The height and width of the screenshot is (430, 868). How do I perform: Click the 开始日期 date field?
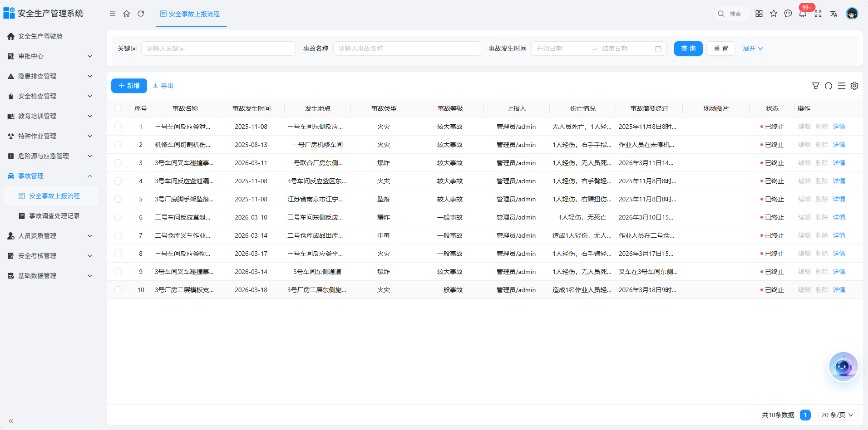coord(561,49)
